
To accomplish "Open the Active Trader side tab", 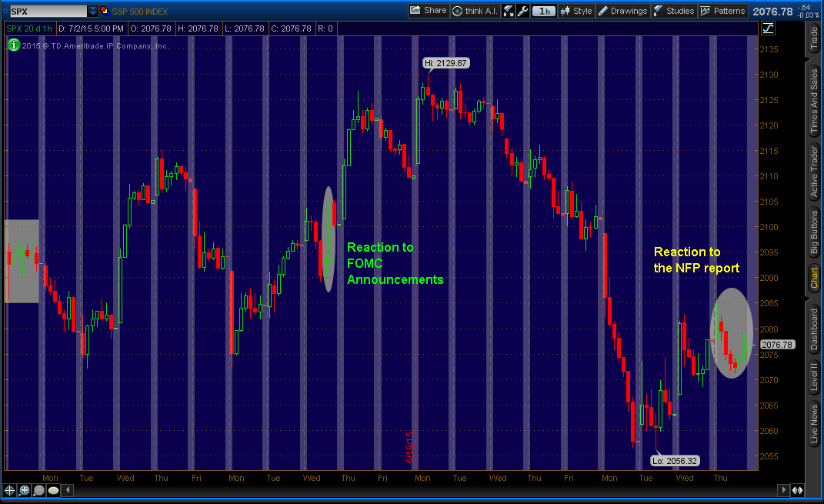I will [814, 172].
